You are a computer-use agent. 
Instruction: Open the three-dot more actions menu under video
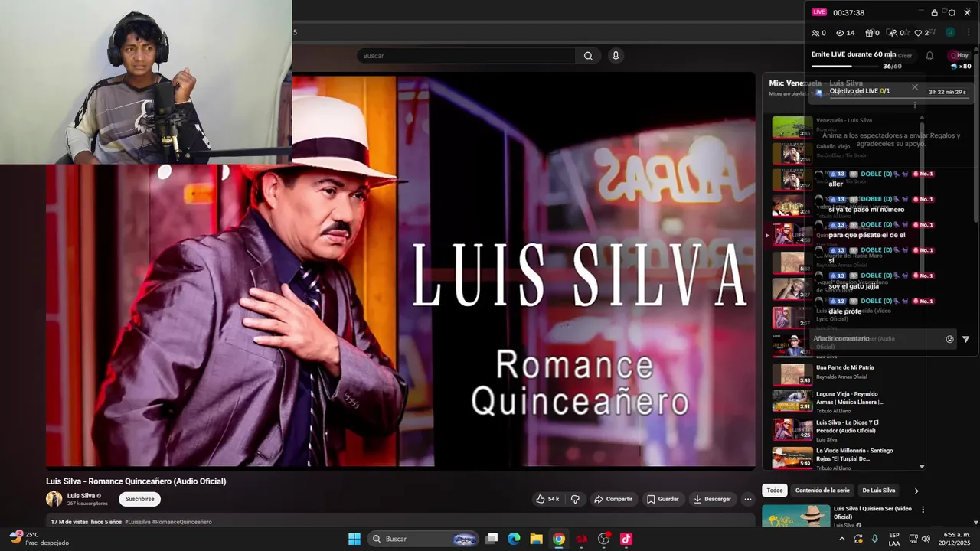pyautogui.click(x=748, y=499)
